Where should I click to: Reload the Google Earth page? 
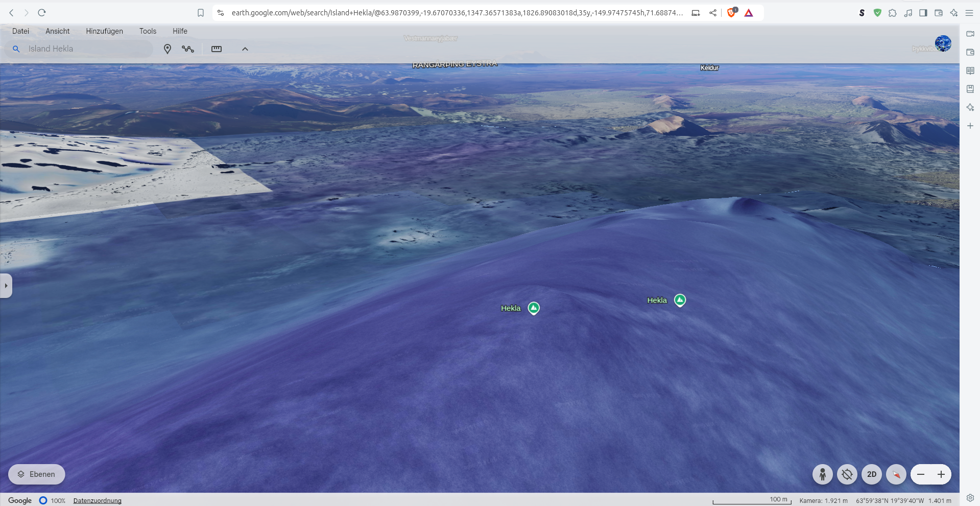pyautogui.click(x=42, y=13)
